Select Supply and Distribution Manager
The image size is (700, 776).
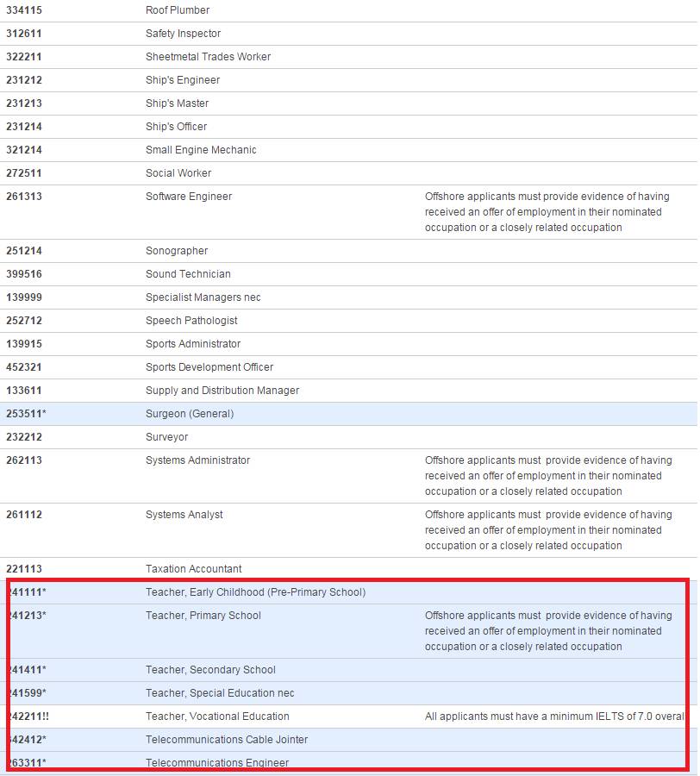222,391
